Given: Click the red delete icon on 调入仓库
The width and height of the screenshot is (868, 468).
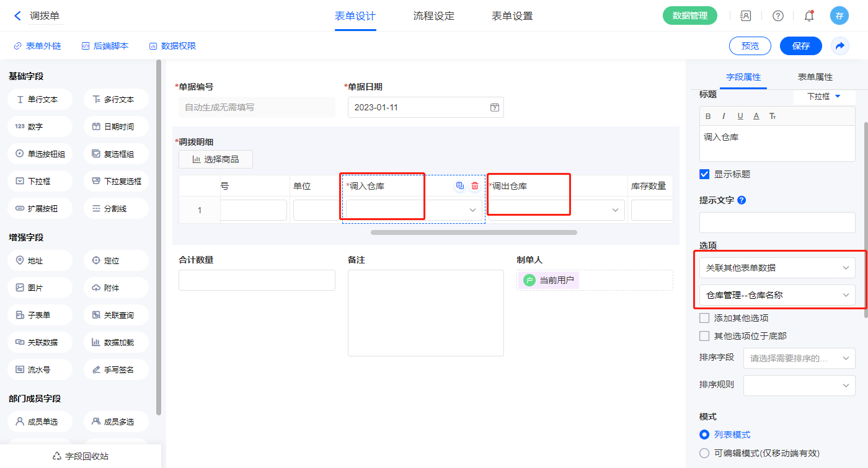Looking at the screenshot, I should (x=475, y=185).
